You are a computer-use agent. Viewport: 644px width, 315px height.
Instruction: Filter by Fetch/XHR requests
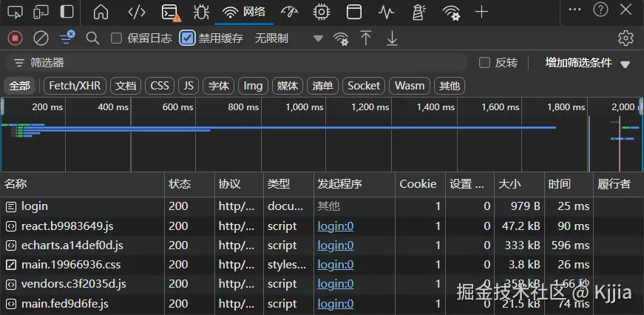[x=75, y=86]
